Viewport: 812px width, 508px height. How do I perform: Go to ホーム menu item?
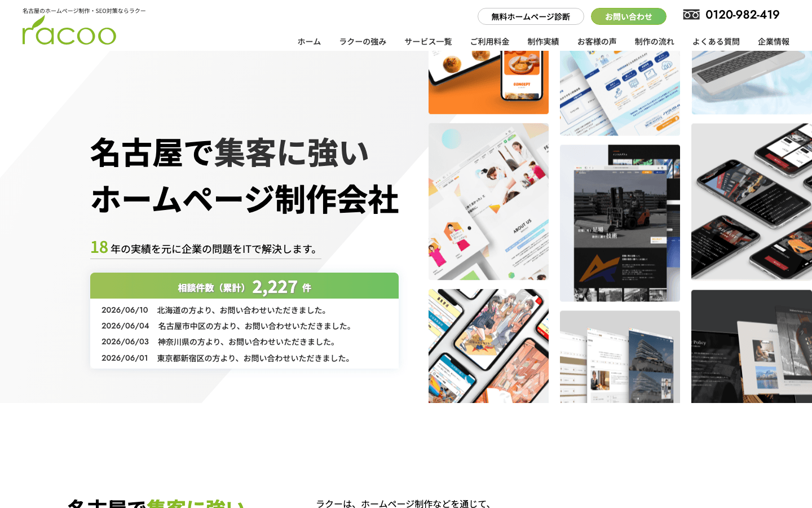[x=309, y=41]
